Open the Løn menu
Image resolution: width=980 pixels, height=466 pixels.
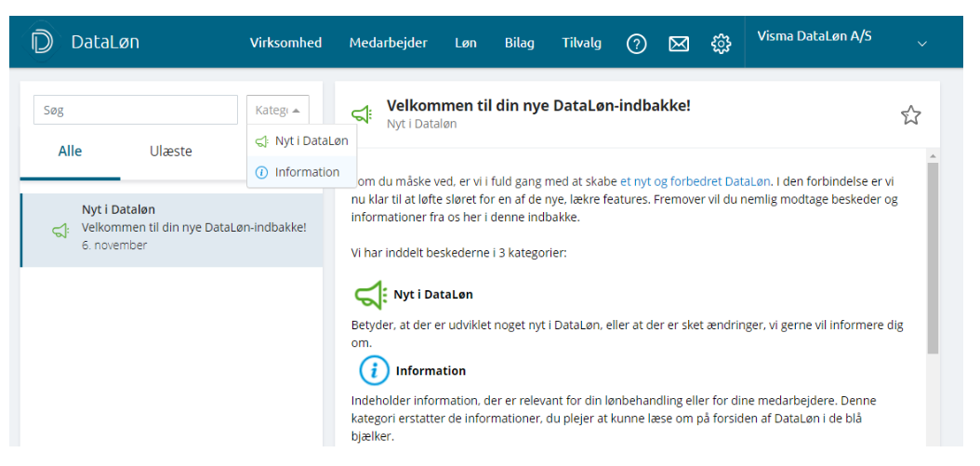466,43
